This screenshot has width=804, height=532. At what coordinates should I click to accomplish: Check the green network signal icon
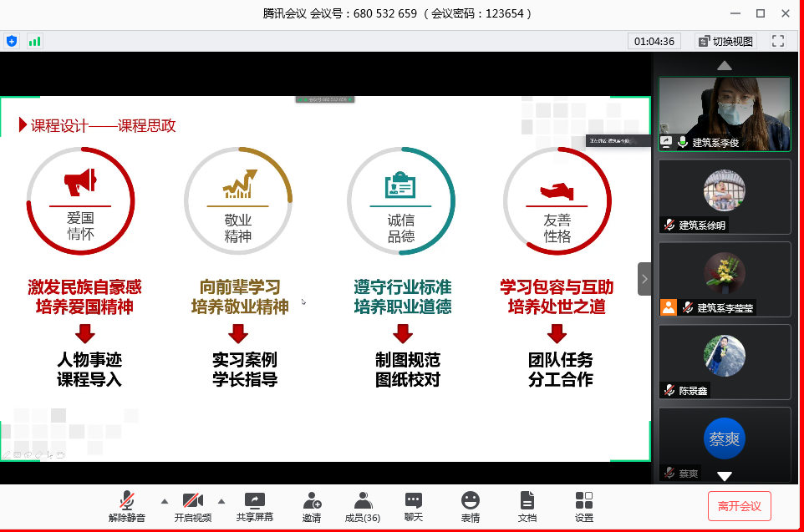tap(34, 40)
